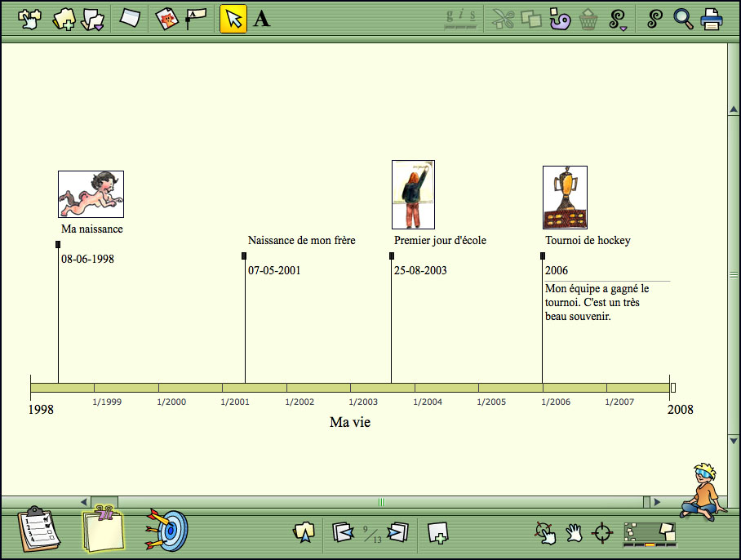This screenshot has width=741, height=560.
Task: Click the crosshair with pointing hand icon
Action: click(x=545, y=533)
